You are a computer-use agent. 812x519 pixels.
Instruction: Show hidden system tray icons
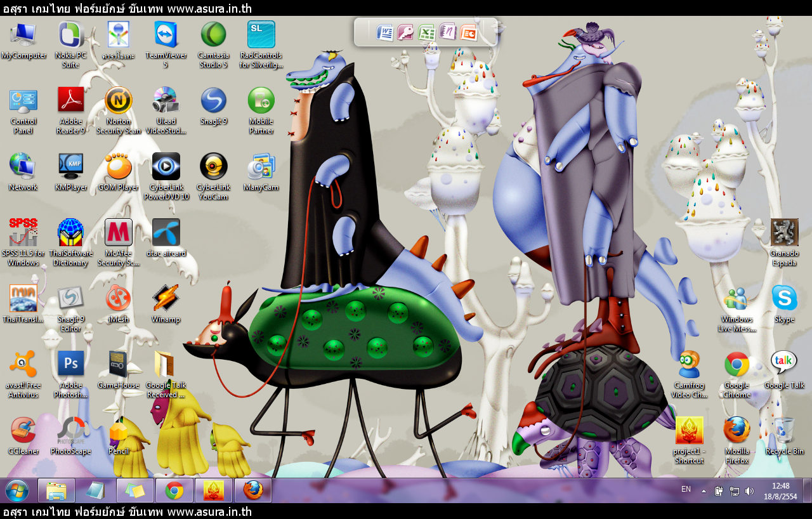[704, 490]
